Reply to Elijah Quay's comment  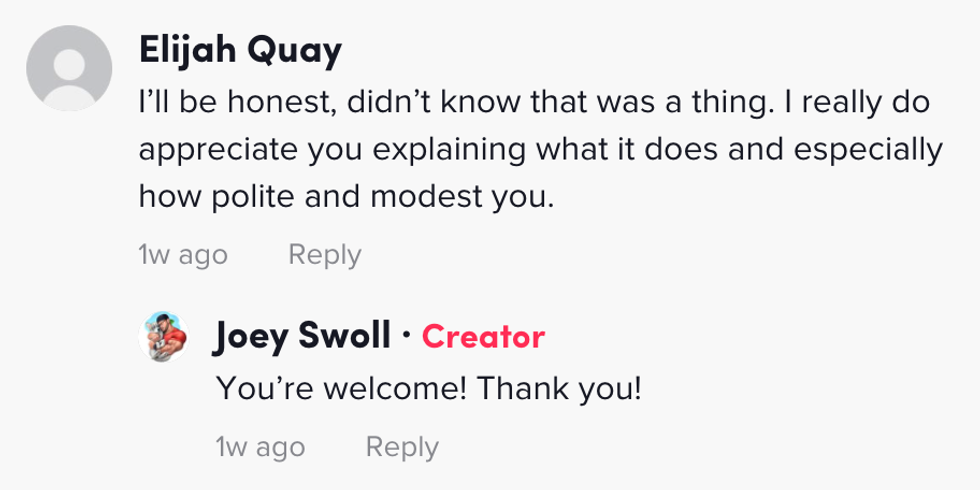324,255
